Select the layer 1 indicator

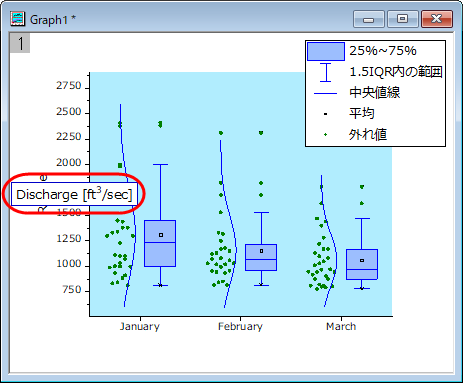20,43
